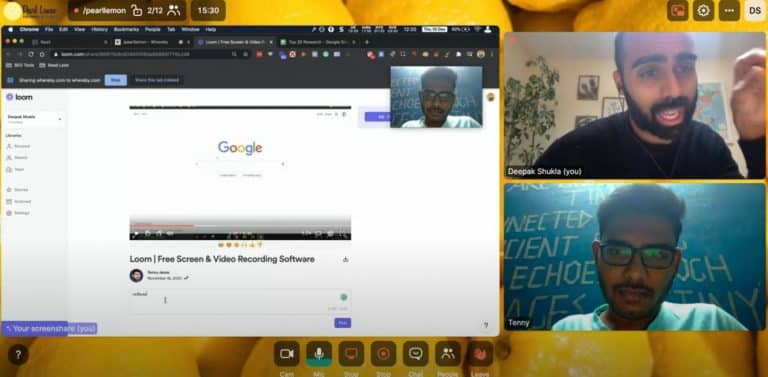Image resolution: width=768 pixels, height=377 pixels.
Task: Leave the meeting
Action: 480,353
